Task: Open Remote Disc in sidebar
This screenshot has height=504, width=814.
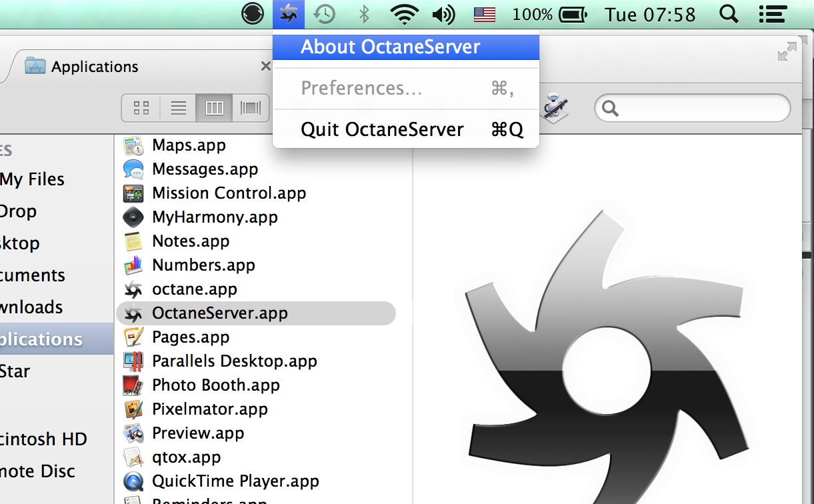Action: pyautogui.click(x=37, y=471)
